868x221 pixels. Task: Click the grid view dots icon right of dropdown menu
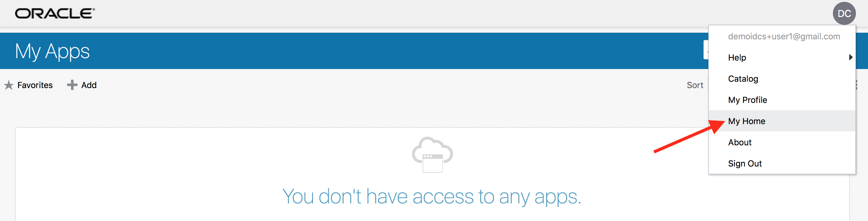pyautogui.click(x=857, y=85)
